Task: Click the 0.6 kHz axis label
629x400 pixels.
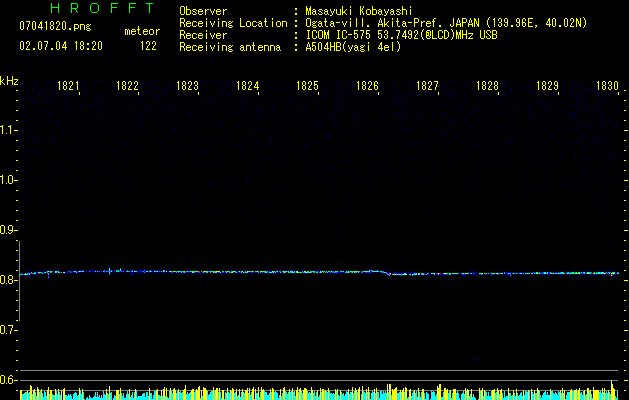Action: click(x=8, y=380)
